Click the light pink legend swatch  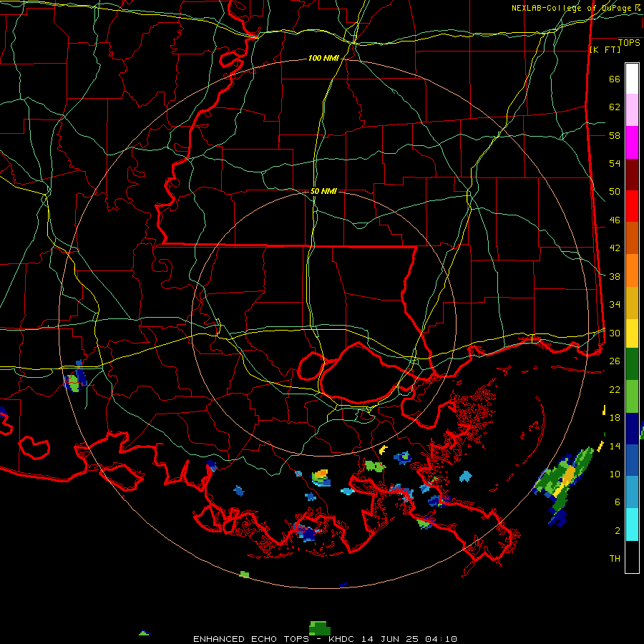pos(632,110)
